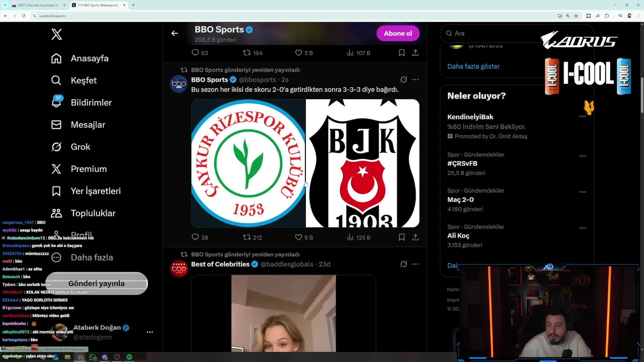This screenshot has width=644, height=362.
Task: Open Premium page
Action: [78, 169]
